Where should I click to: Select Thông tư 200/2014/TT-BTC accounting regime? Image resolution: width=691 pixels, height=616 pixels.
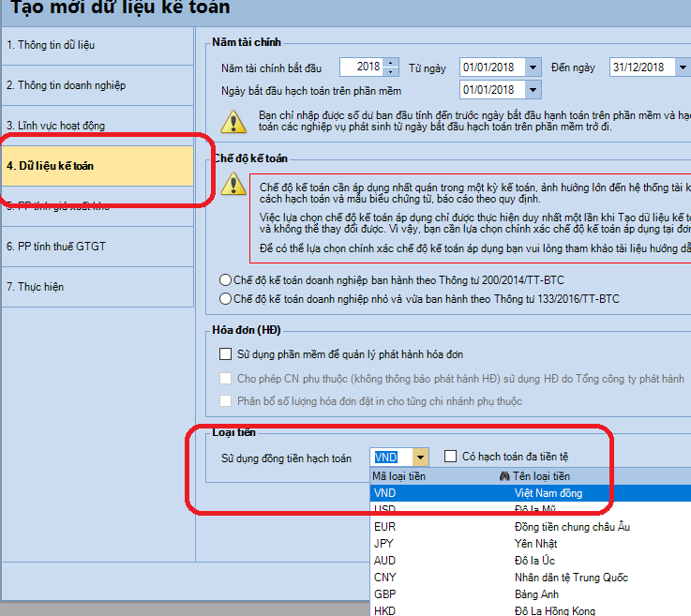tap(392, 280)
